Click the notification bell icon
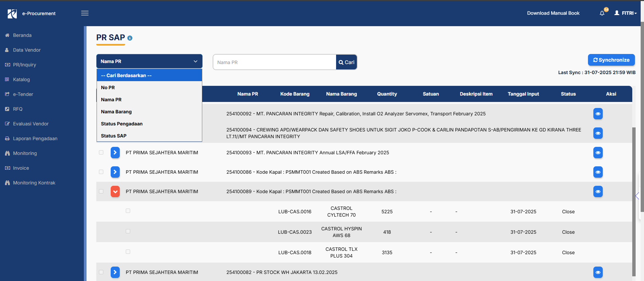The height and width of the screenshot is (281, 644). (x=602, y=13)
